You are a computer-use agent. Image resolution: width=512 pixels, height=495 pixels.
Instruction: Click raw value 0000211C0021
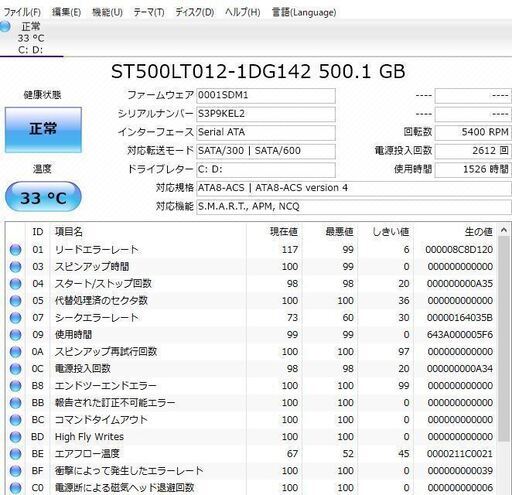(x=460, y=454)
